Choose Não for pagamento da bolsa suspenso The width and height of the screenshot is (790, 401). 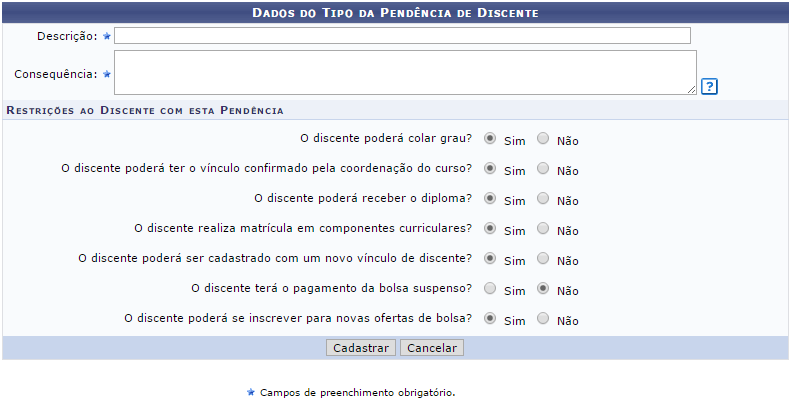[543, 289]
